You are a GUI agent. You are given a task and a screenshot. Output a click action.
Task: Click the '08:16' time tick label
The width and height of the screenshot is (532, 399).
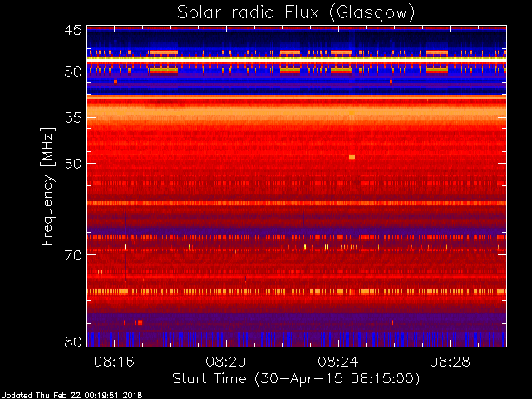(114, 362)
